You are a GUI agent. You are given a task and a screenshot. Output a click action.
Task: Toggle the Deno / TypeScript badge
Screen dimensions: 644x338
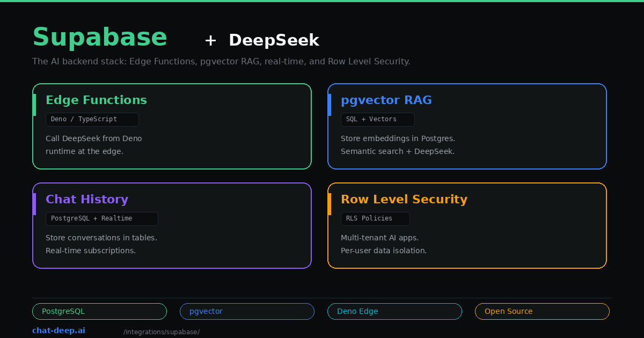[92, 119]
